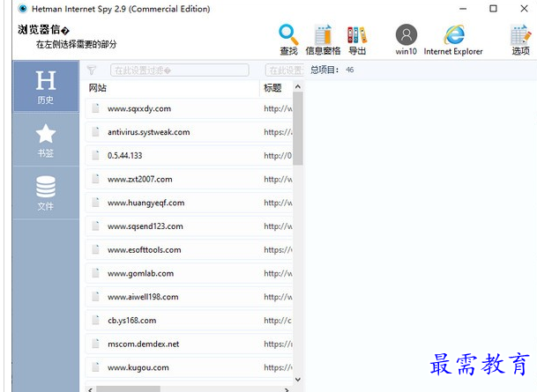Click the list's vertical scrollbar thumb

[x=298, y=129]
